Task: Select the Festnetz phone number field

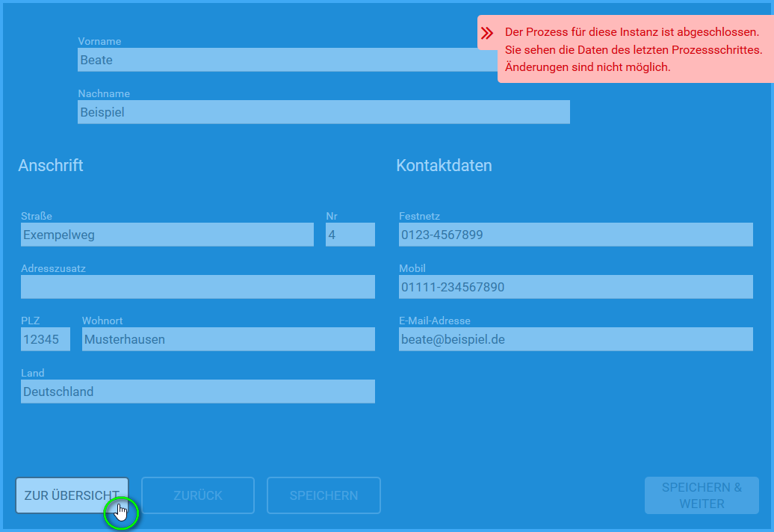Action: pos(575,234)
